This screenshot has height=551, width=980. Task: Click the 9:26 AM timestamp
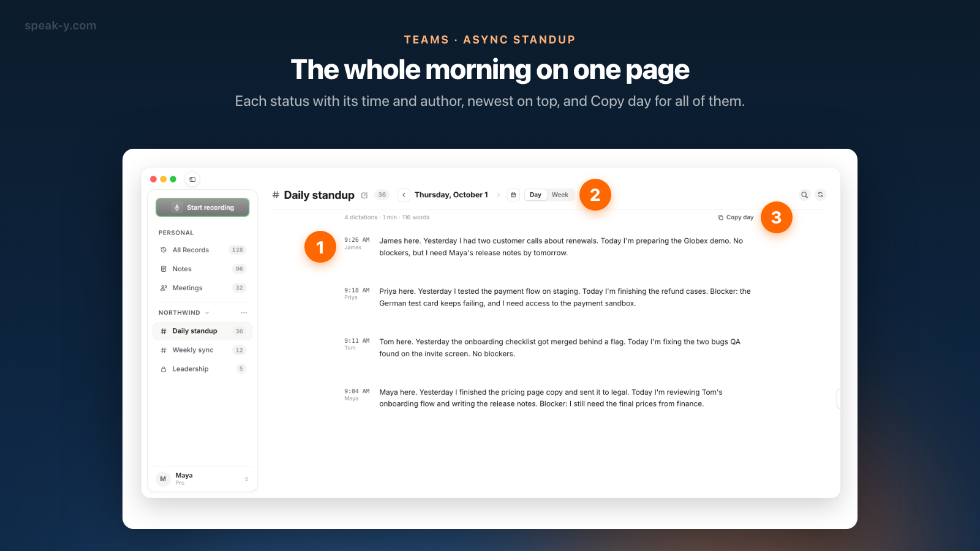(x=357, y=240)
